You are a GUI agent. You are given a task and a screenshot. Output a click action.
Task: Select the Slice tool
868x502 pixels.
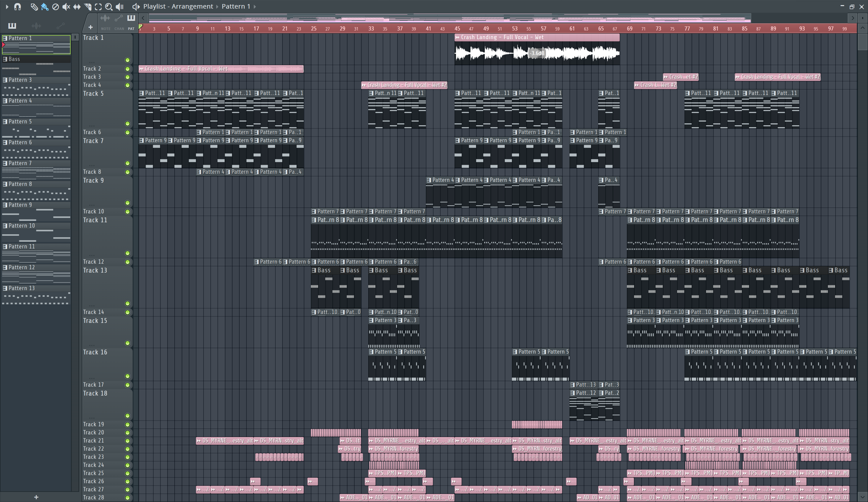pos(88,7)
